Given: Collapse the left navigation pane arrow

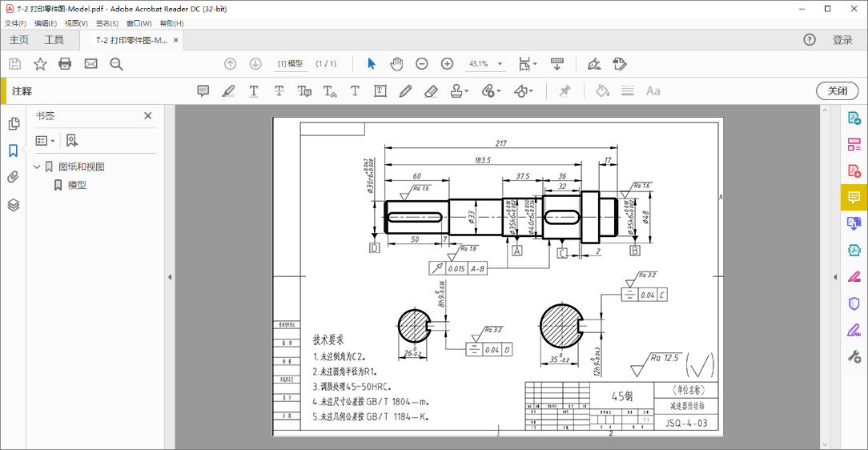Looking at the screenshot, I should coord(170,277).
